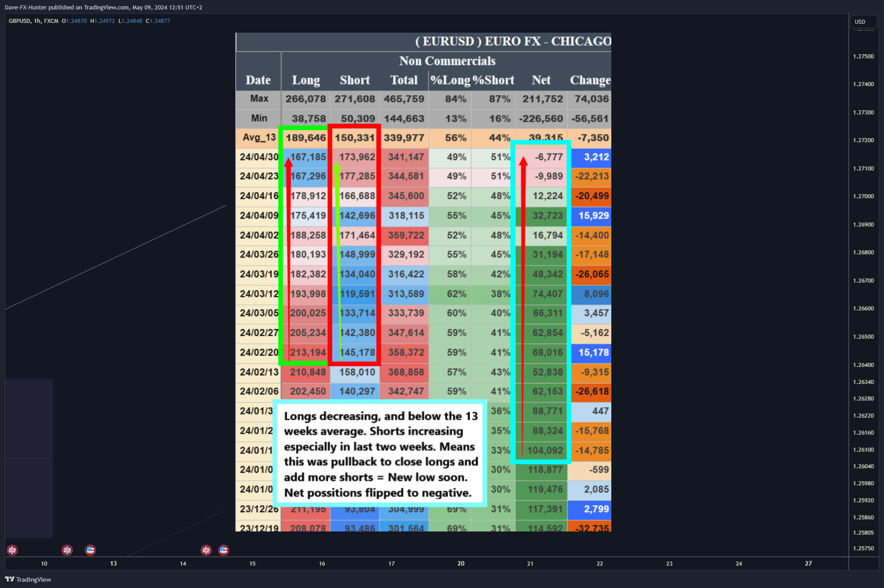Image resolution: width=884 pixels, height=588 pixels.
Task: Click the Date column header
Action: [258, 80]
